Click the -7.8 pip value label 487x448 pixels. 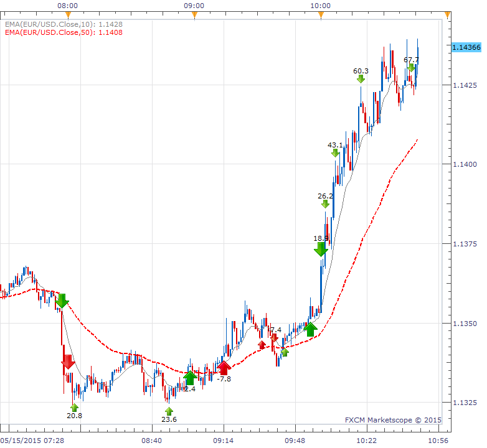[224, 379]
